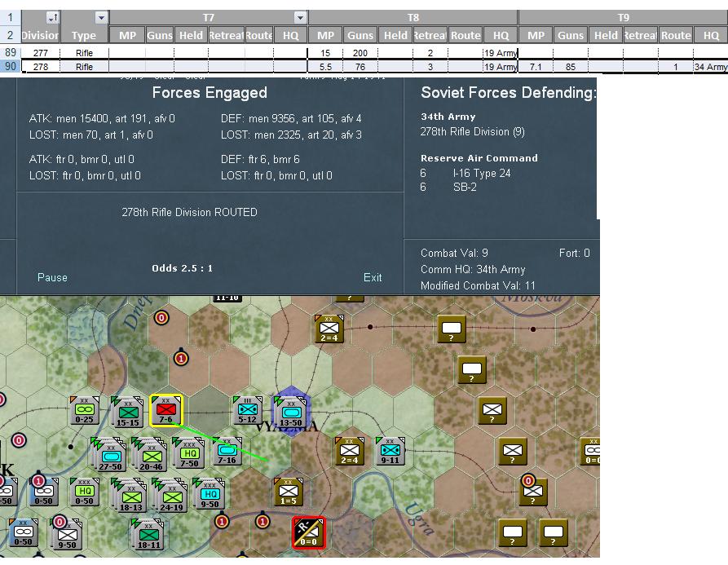Screen dimensions: 728x565
Task: Click the T9 turn header
Action: tap(623, 18)
